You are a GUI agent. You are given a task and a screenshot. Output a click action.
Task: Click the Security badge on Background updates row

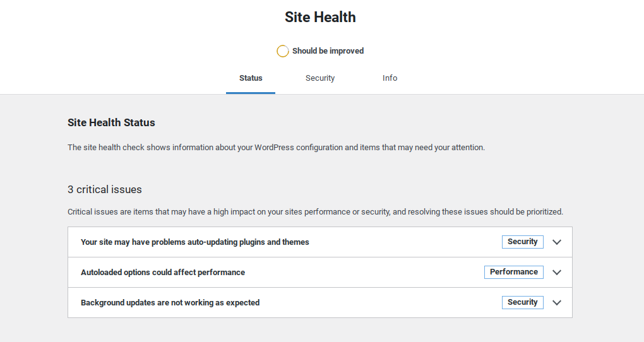coord(522,302)
